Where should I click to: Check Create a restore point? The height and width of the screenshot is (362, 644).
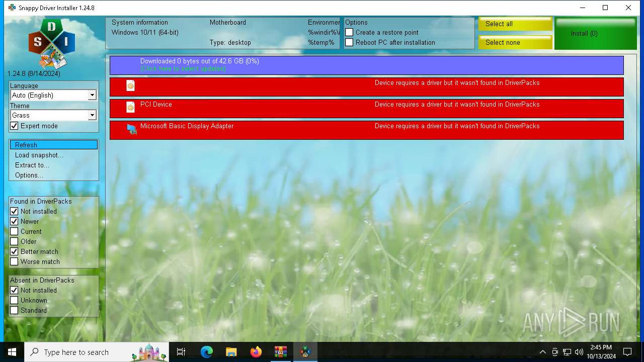pyautogui.click(x=349, y=32)
